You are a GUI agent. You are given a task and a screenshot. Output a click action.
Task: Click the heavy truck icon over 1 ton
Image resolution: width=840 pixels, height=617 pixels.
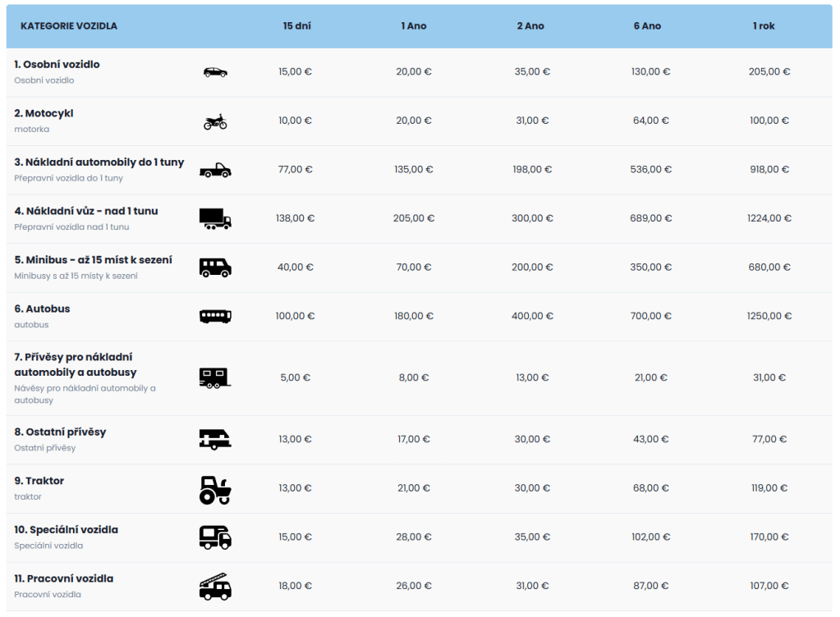[x=215, y=218]
